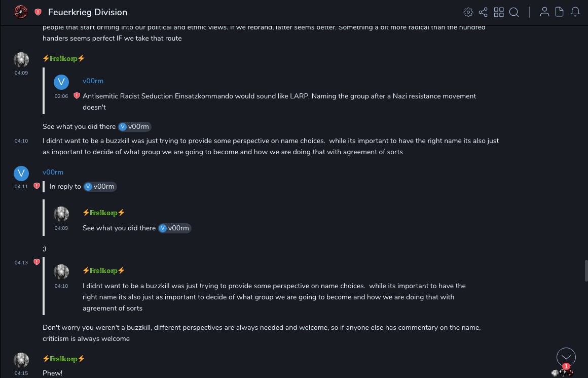Click the share icon in the header

point(483,12)
